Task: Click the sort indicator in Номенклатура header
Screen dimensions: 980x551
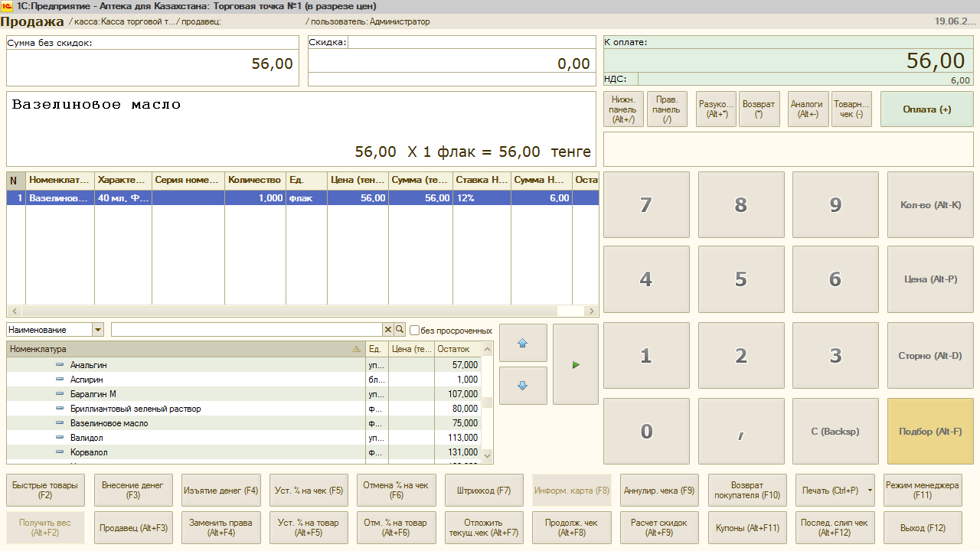Action: pyautogui.click(x=355, y=349)
